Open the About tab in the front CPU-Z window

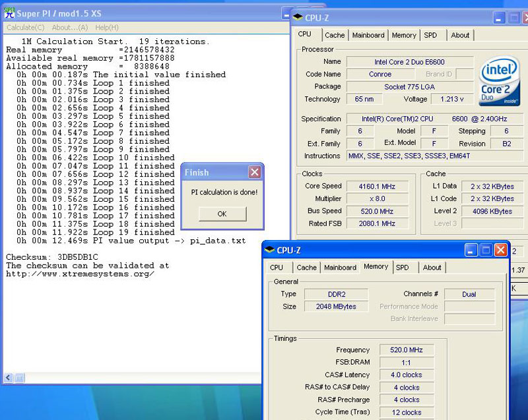coord(432,267)
